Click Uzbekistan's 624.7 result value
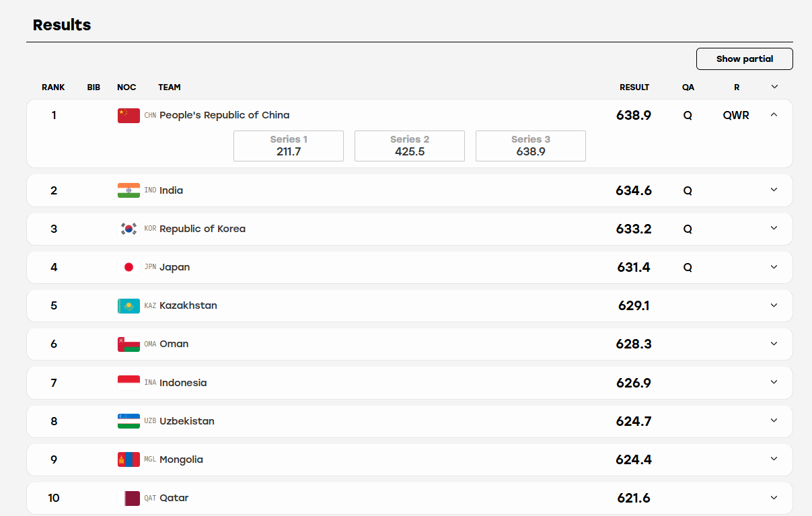This screenshot has height=516, width=812. 634,421
